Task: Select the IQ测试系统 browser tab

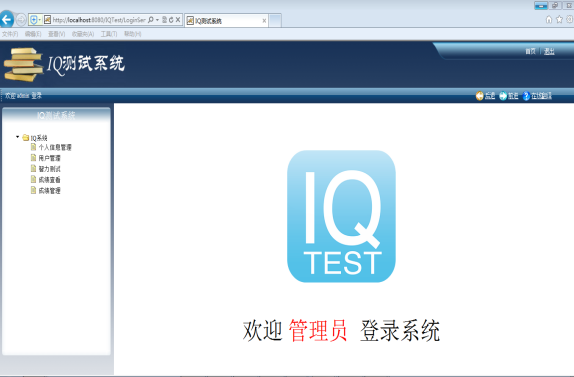Action: tap(226, 21)
